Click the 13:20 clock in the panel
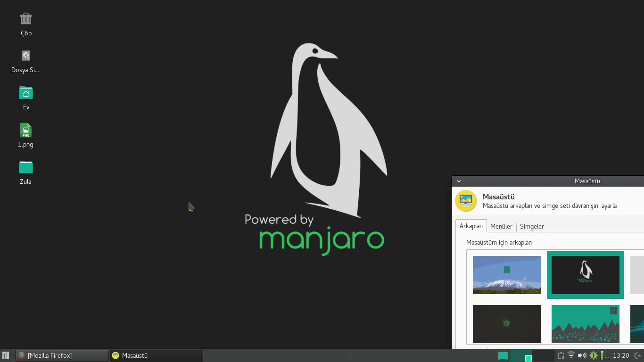This screenshot has height=362, width=644. click(621, 355)
